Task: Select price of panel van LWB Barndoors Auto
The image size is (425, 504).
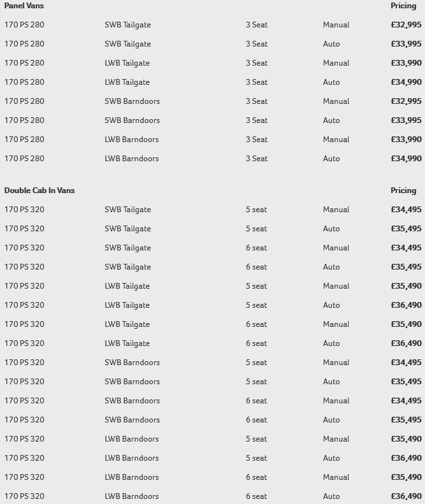Action: [406, 159]
